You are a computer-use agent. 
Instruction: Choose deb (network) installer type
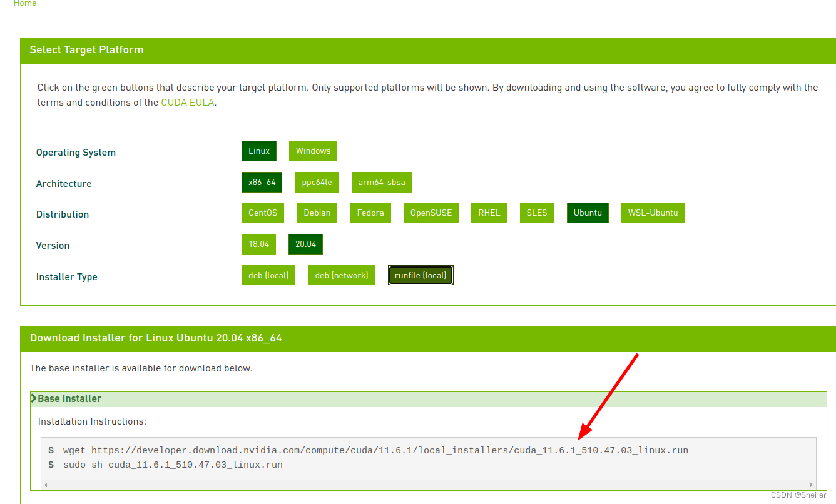click(342, 275)
